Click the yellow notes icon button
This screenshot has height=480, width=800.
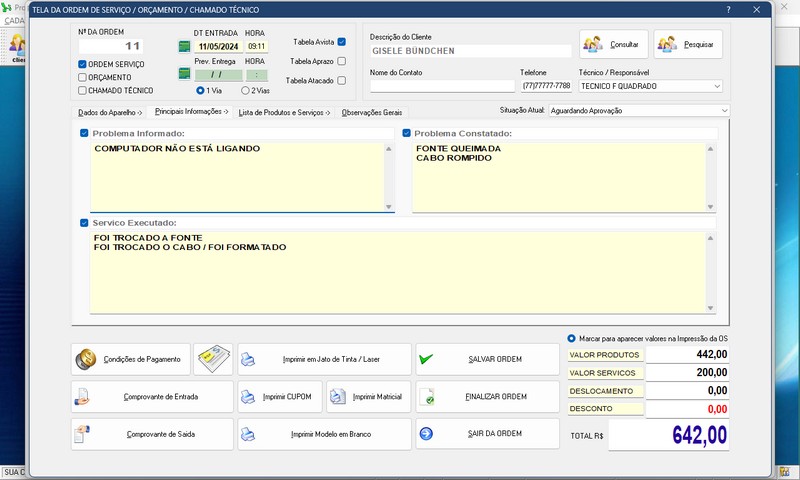213,359
